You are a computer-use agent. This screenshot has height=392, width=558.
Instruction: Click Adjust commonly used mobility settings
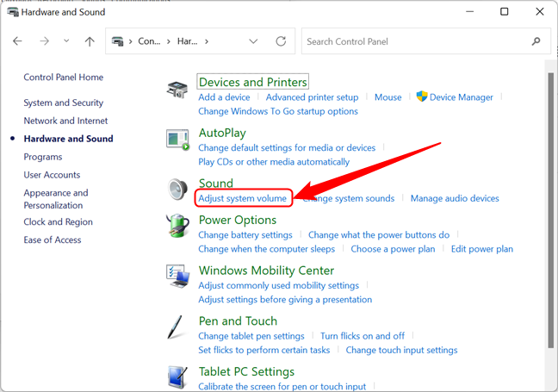[279, 285]
